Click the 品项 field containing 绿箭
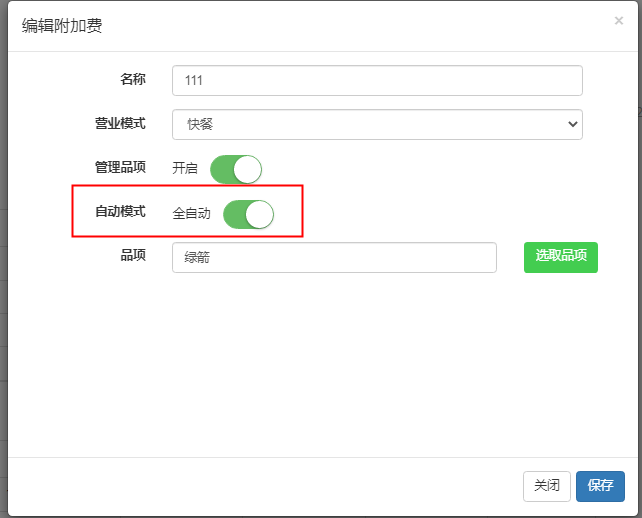The width and height of the screenshot is (642, 518). click(334, 257)
